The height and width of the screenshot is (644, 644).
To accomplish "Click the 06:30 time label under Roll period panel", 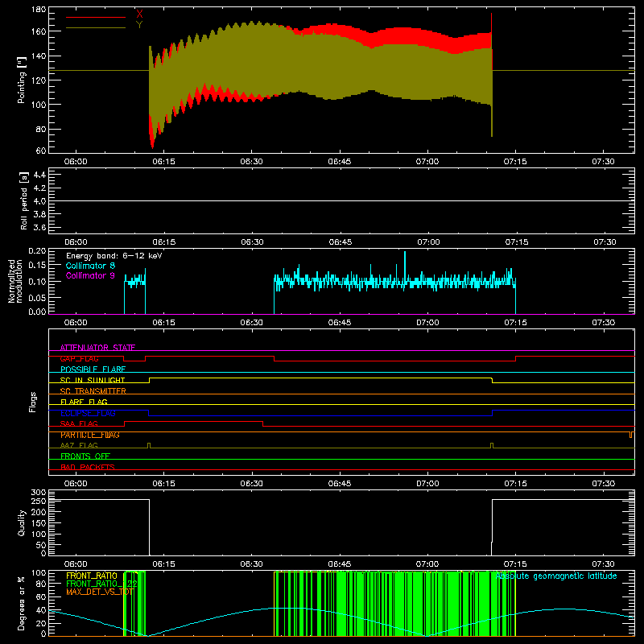I will (252, 242).
